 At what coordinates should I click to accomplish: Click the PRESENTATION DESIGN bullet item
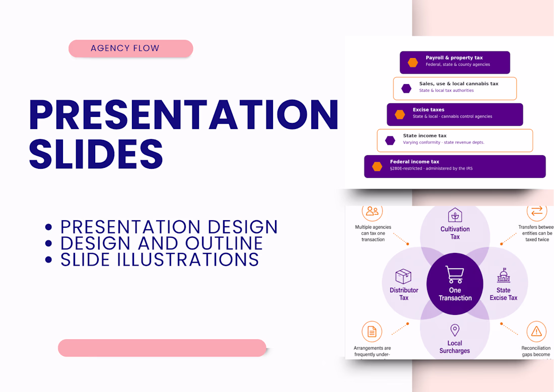point(169,227)
